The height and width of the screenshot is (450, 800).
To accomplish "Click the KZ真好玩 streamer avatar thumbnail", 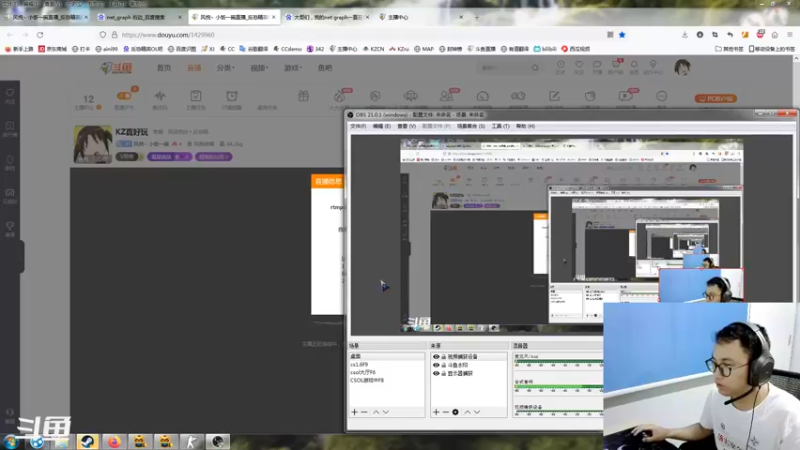I will (93, 144).
